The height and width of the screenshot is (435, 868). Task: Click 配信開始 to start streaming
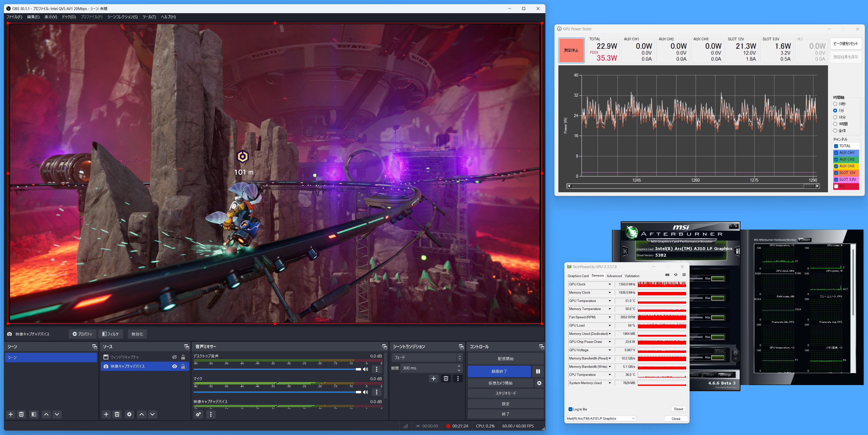pos(505,359)
